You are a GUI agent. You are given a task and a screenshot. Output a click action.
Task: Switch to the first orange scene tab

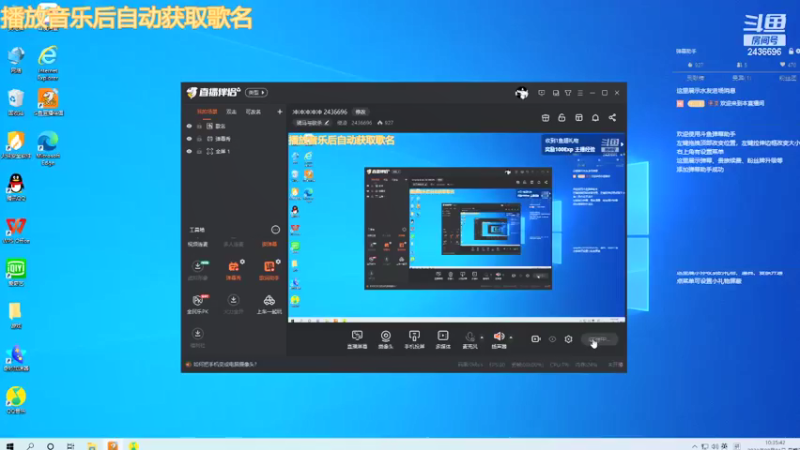[x=207, y=112]
